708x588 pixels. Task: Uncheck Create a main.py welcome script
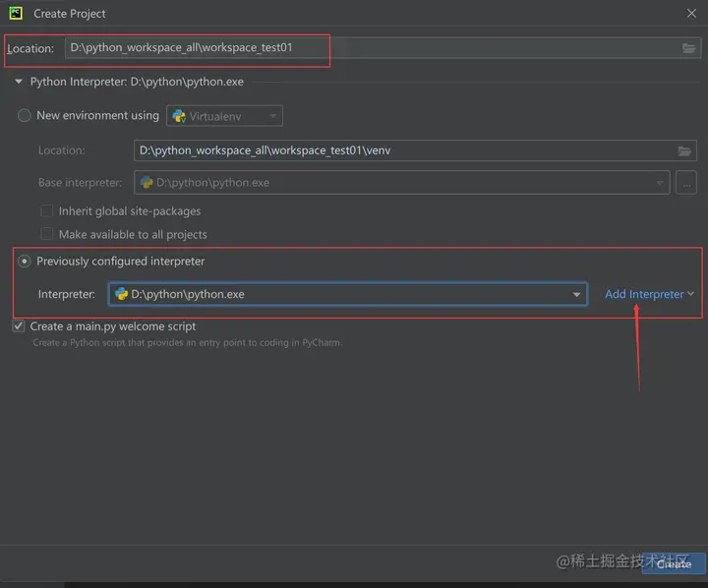(x=19, y=326)
